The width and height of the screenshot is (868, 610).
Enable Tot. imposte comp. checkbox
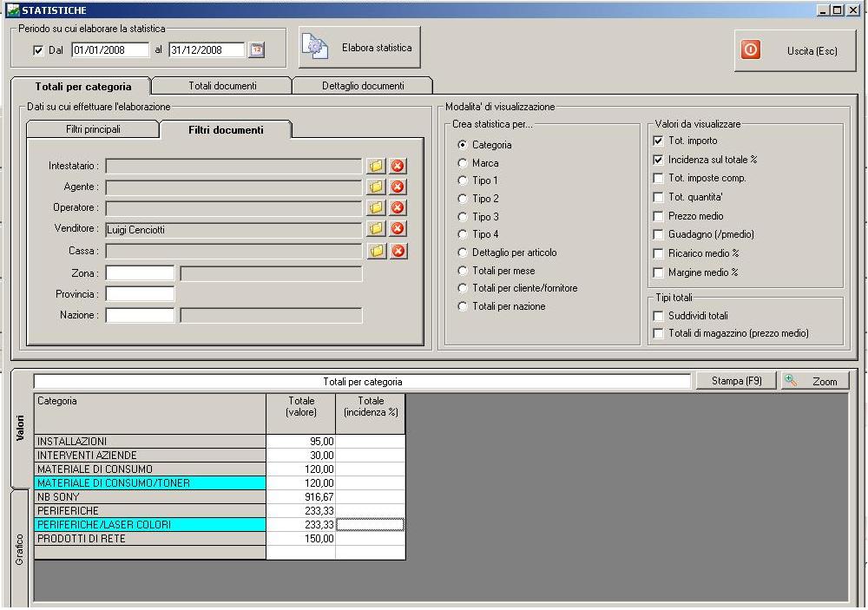tap(658, 178)
